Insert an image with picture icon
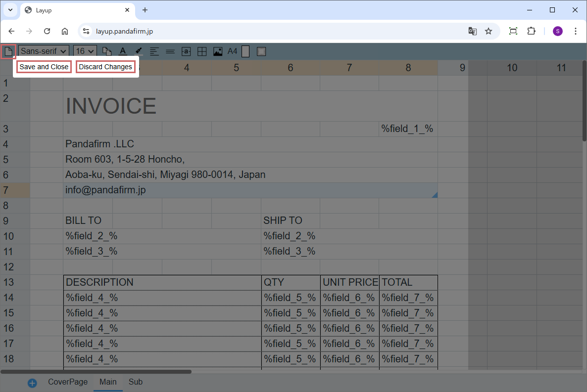The width and height of the screenshot is (587, 392). pos(218,51)
